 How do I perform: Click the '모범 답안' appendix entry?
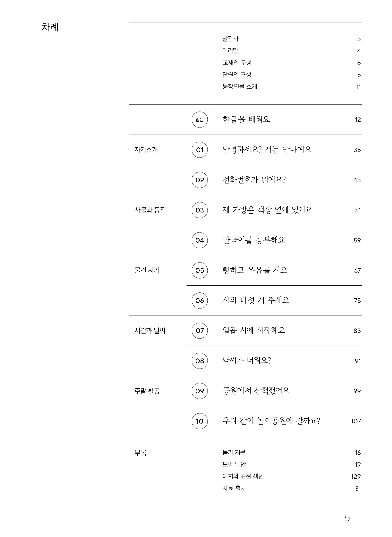coord(234,464)
